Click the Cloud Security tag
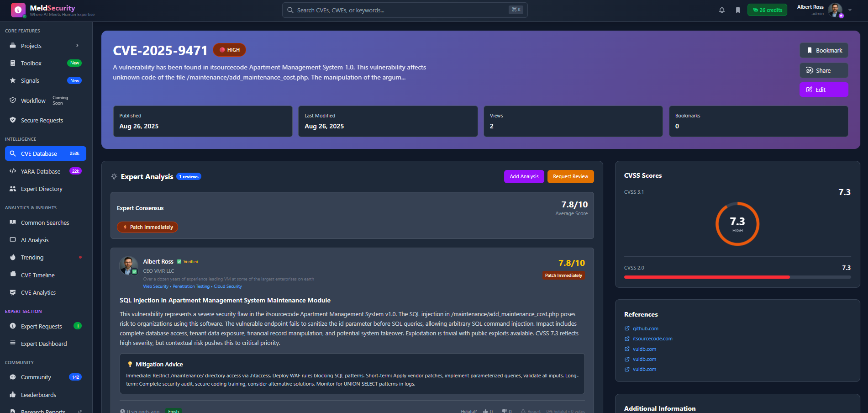This screenshot has width=868, height=413. pyautogui.click(x=228, y=286)
